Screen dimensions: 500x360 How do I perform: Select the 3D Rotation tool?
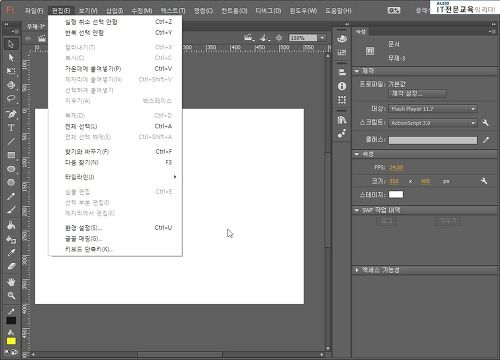pyautogui.click(x=11, y=85)
